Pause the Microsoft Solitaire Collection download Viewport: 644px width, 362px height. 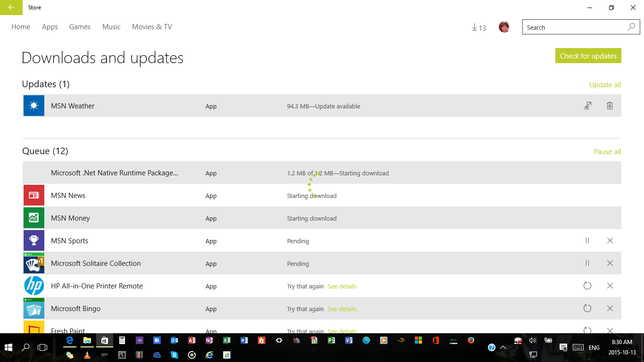pyautogui.click(x=587, y=263)
